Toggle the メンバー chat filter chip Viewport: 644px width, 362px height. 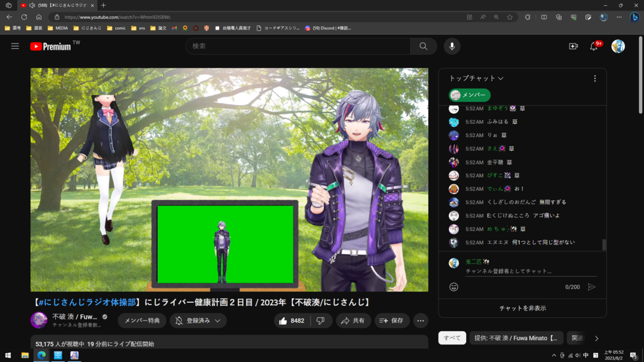(469, 96)
